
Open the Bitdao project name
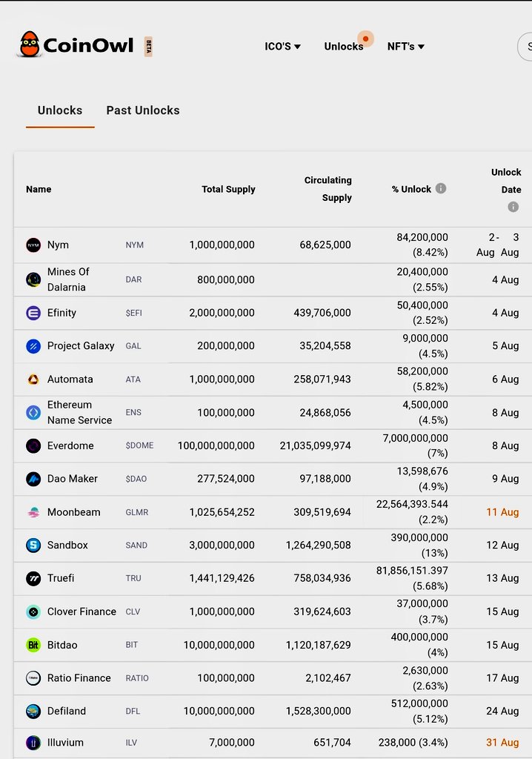(x=62, y=646)
